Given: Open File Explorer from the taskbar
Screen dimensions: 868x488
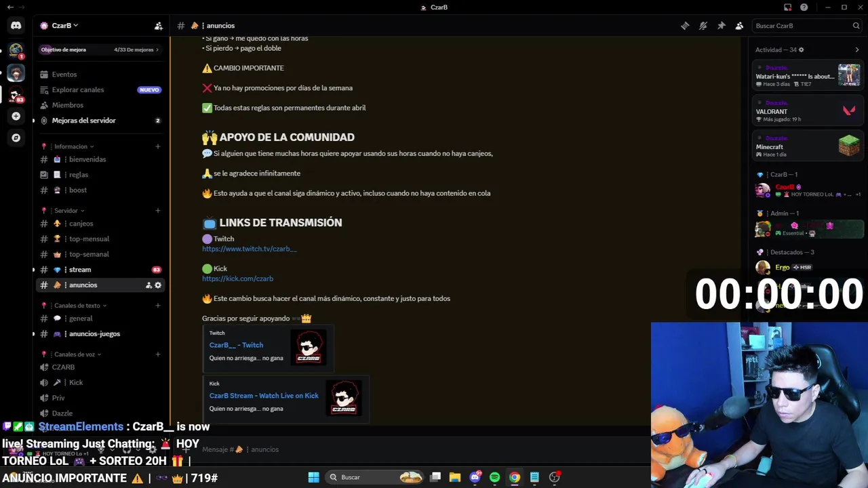Looking at the screenshot, I should click(x=455, y=477).
